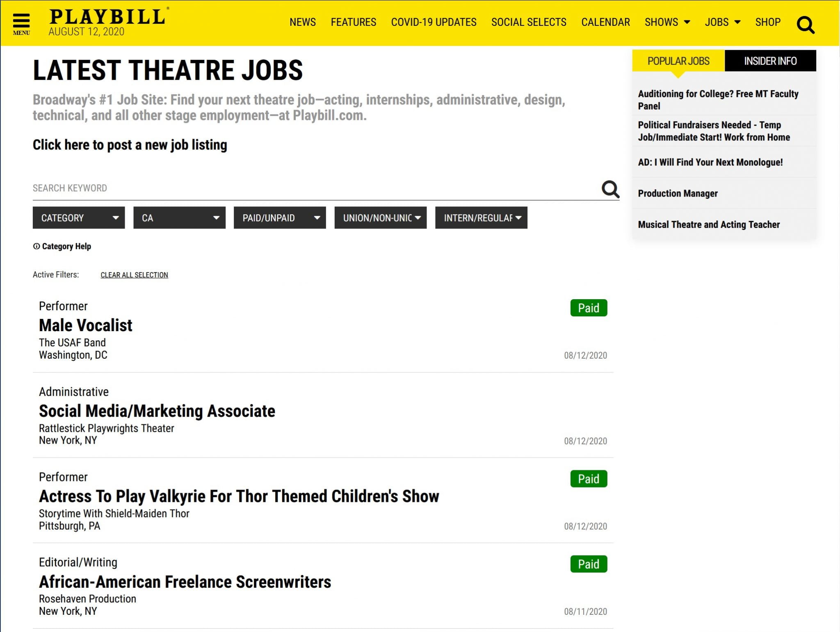Image resolution: width=840 pixels, height=632 pixels.
Task: Click the keyword search magnifier icon
Action: coord(610,189)
